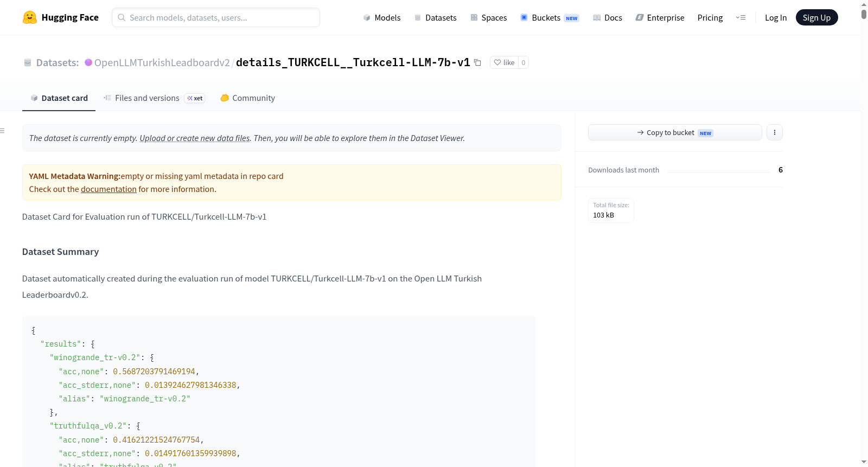
Task: Click the value 0.5687203791469194
Action: (154, 372)
